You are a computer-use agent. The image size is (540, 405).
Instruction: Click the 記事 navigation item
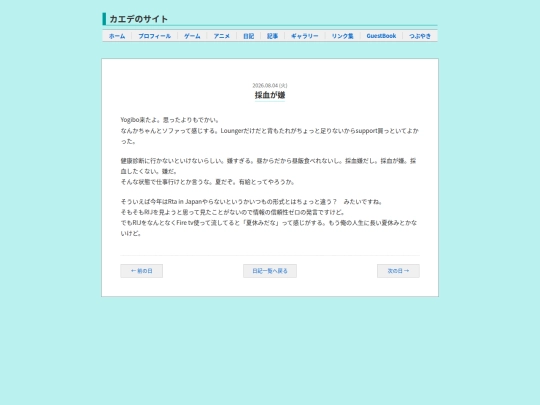(272, 36)
